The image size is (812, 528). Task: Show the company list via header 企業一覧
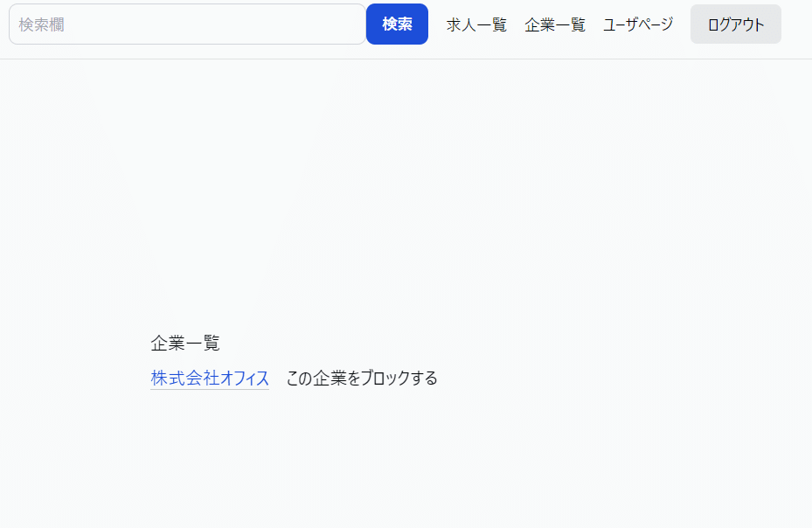coord(555,24)
